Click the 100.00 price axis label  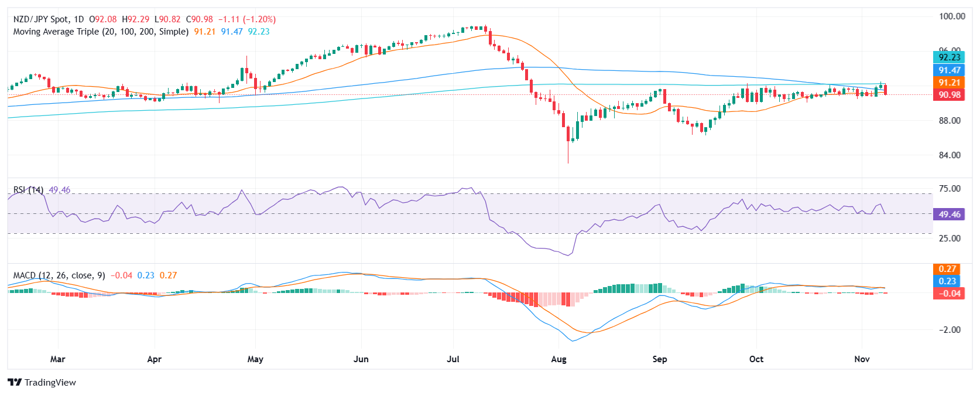pyautogui.click(x=952, y=16)
